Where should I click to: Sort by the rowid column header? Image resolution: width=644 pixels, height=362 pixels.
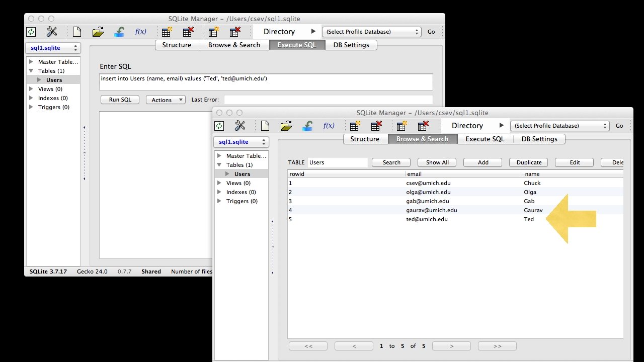pyautogui.click(x=347, y=174)
